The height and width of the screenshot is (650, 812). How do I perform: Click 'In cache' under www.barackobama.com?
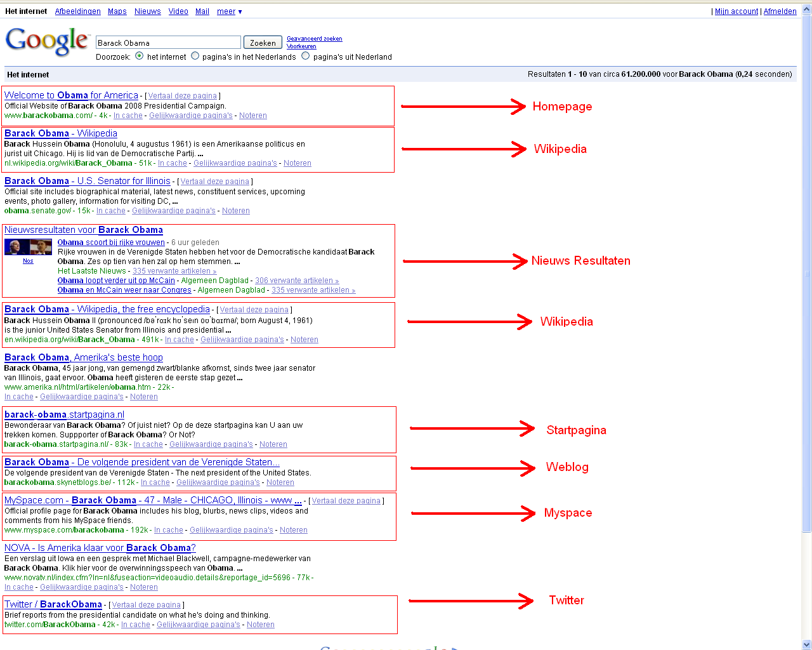click(128, 116)
